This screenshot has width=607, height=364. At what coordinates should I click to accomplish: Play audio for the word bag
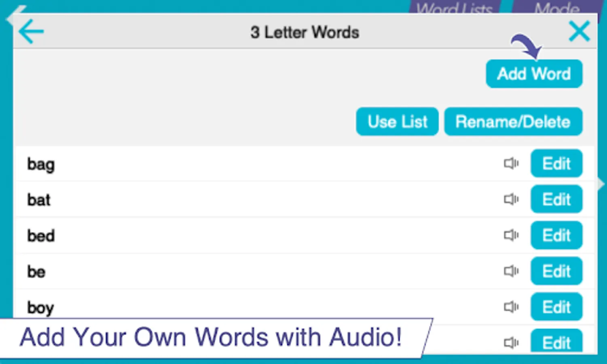511,163
